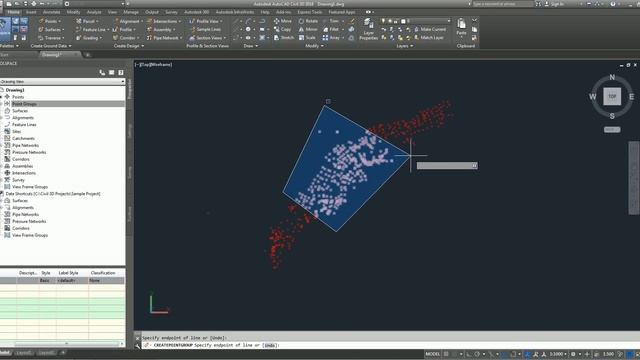Open the Analyze ribbon tab
Screen dimensions: 640x360
pyautogui.click(x=94, y=12)
